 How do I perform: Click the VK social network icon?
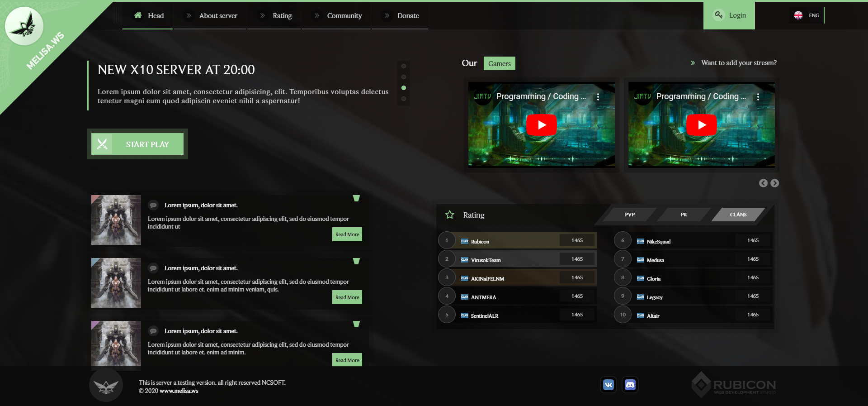(x=609, y=385)
